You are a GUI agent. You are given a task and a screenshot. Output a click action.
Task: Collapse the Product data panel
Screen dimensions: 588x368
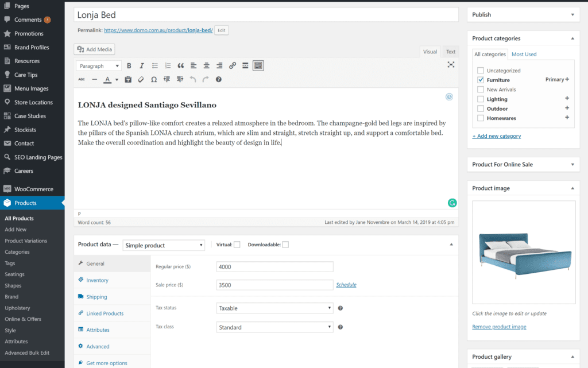click(x=451, y=245)
